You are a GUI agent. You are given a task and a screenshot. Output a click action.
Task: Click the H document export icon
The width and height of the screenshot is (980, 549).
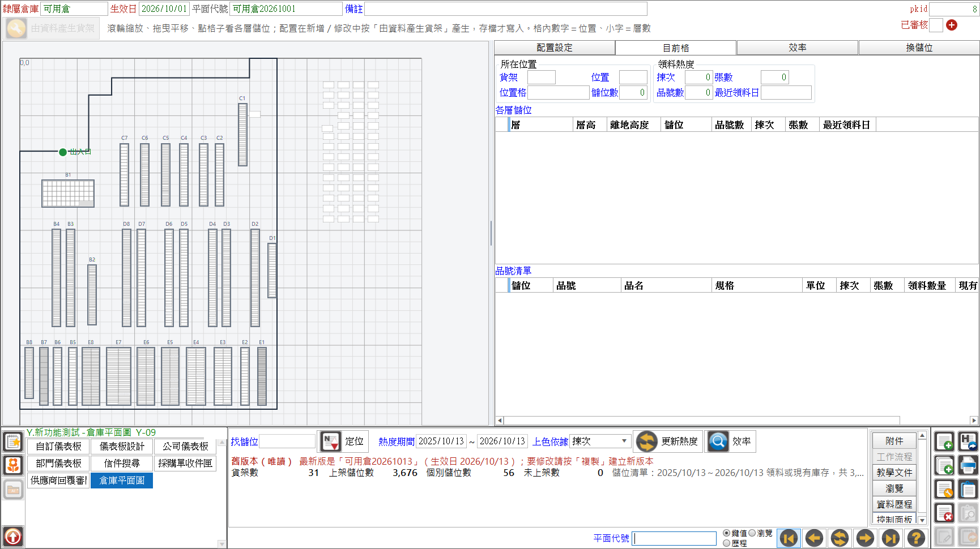968,441
